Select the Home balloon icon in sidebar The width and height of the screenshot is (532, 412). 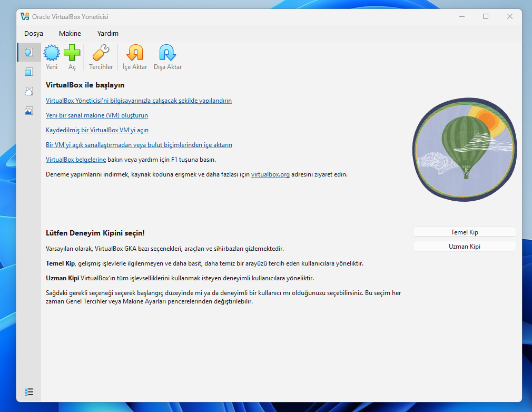pyautogui.click(x=29, y=52)
